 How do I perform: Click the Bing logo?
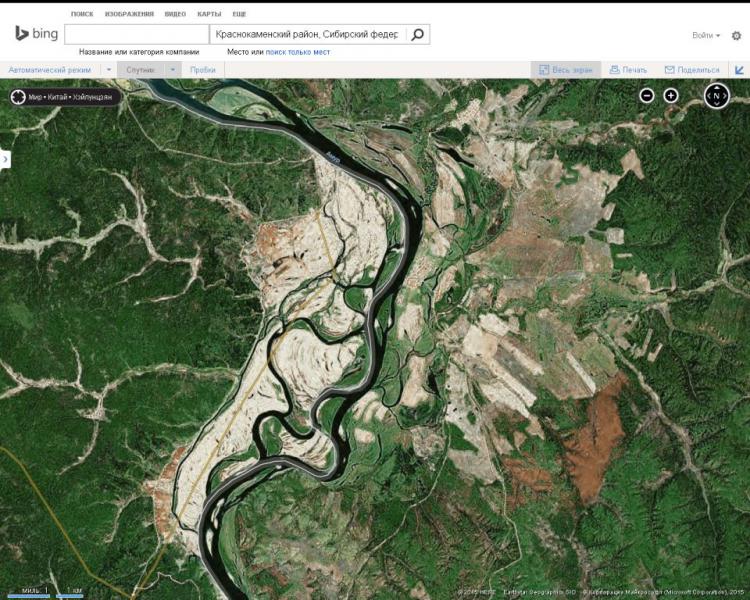36,33
